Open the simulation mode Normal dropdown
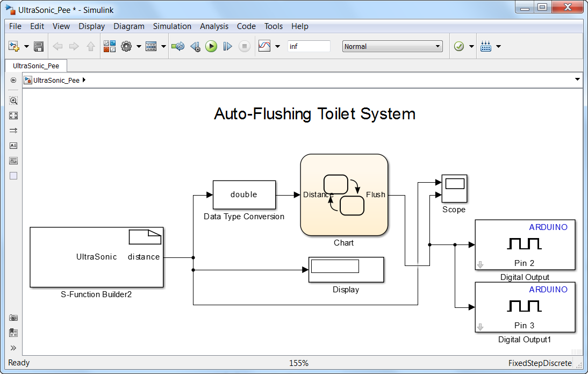This screenshot has height=374, width=588. point(392,47)
